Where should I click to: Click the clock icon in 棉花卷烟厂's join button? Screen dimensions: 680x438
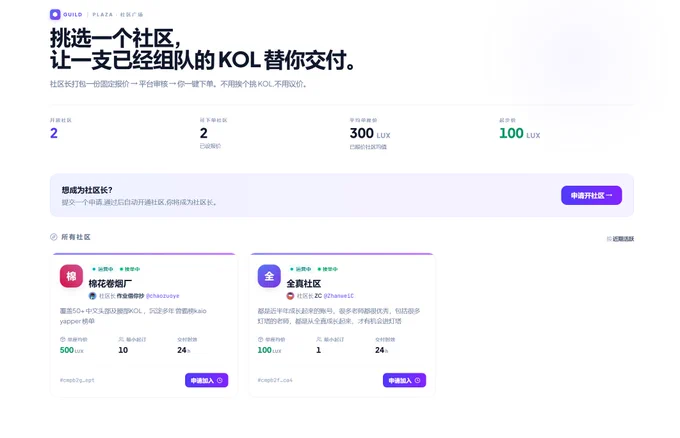click(220, 380)
